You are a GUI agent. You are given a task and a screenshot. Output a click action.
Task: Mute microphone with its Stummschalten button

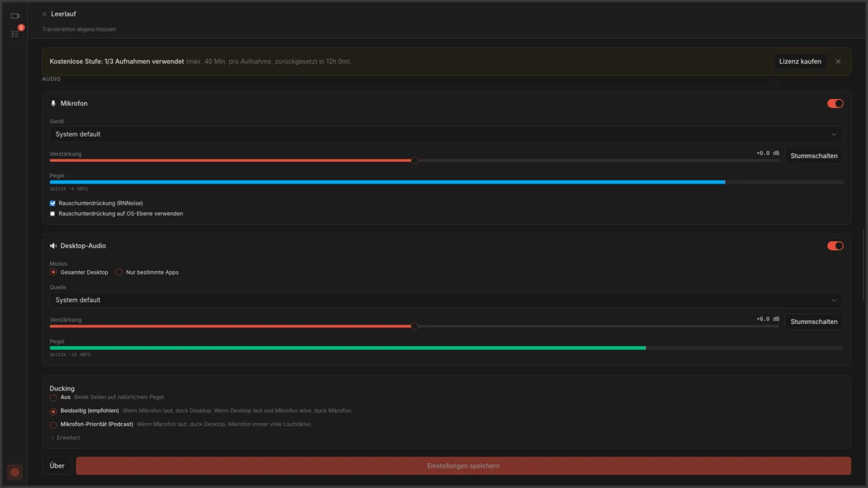(x=814, y=156)
